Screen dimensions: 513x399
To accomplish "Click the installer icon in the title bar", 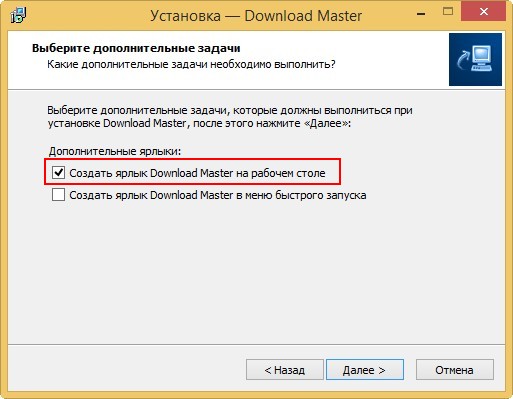I will [18, 15].
